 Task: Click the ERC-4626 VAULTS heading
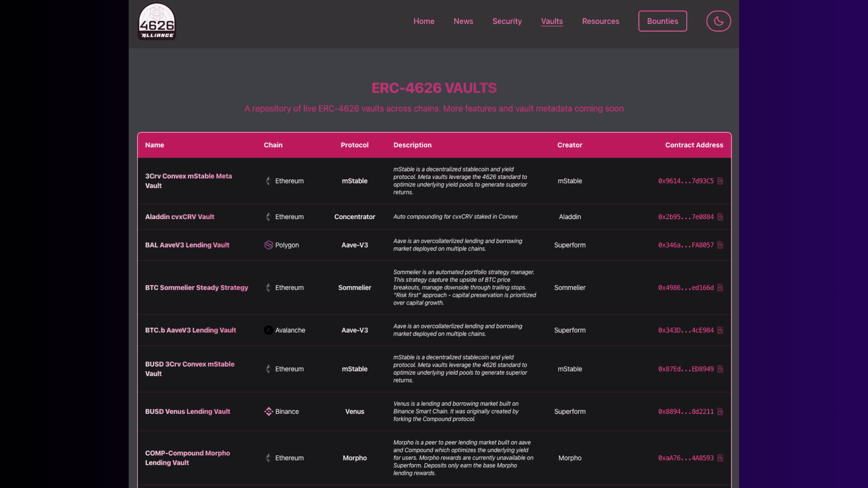click(434, 88)
